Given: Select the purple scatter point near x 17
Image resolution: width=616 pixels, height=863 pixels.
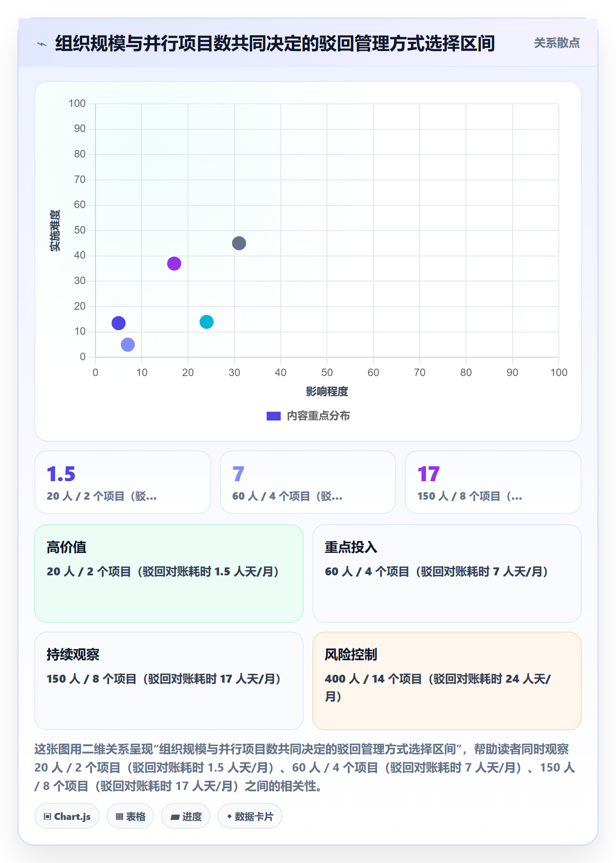Looking at the screenshot, I should point(174,263).
